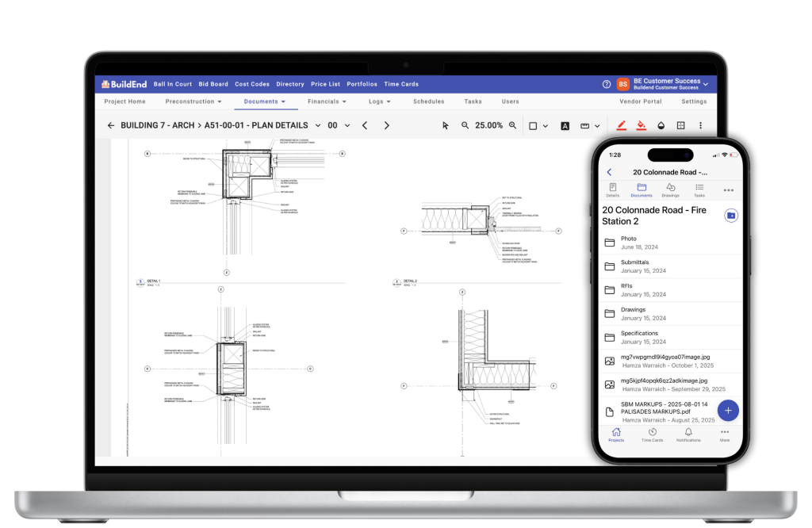Pick the red stroke color pencil
This screenshot has height=528, width=812.
621,125
